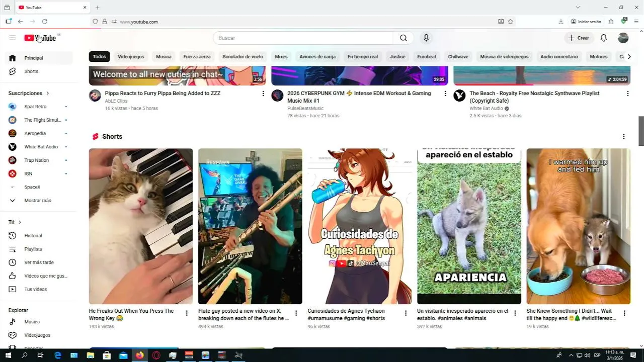
Task: Select the Música filter chip
Action: pyautogui.click(x=164, y=57)
